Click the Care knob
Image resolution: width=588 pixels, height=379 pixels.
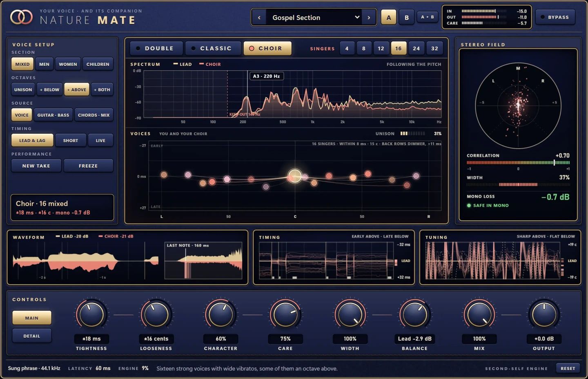coord(285,315)
